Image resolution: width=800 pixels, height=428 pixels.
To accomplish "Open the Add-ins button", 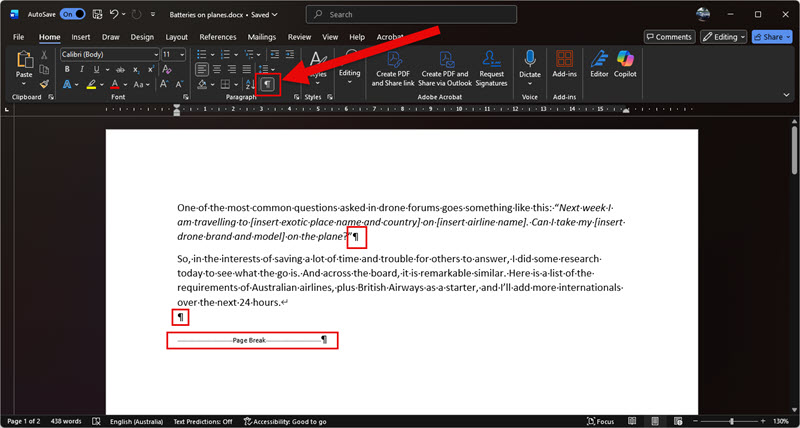I will (x=564, y=64).
